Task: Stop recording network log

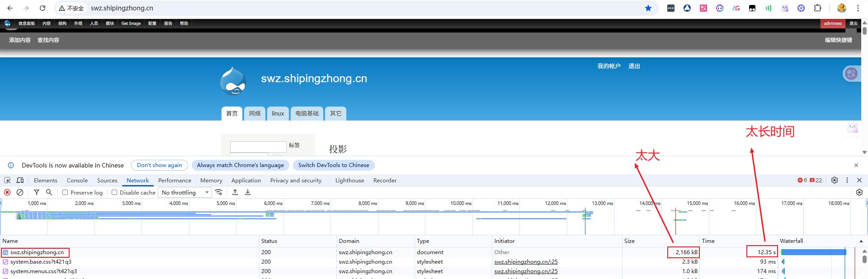Action: point(7,192)
